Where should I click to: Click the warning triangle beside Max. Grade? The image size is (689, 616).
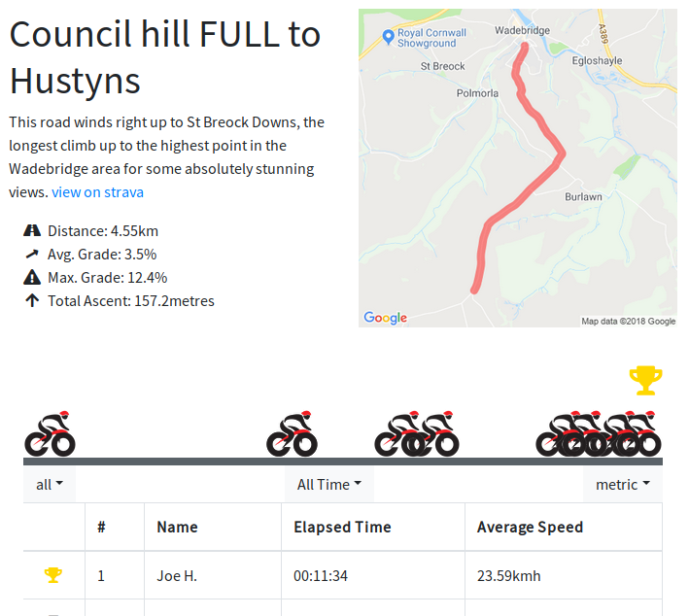click(x=32, y=278)
